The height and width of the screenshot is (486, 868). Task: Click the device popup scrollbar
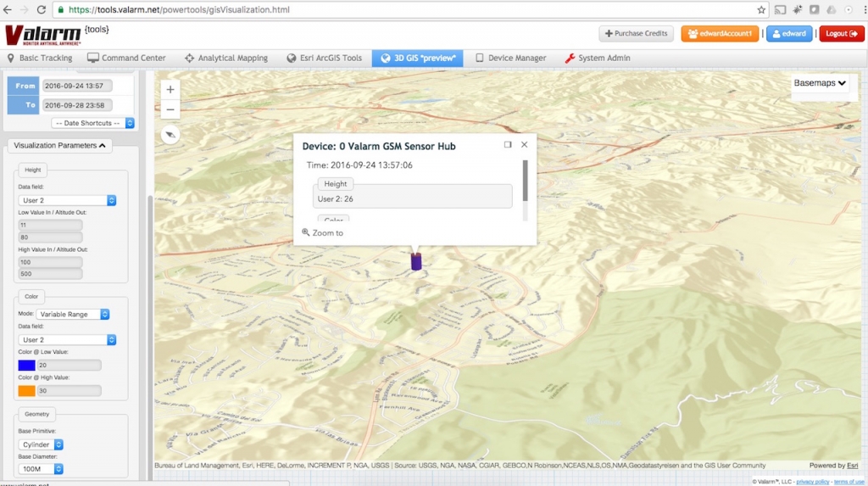coord(525,182)
